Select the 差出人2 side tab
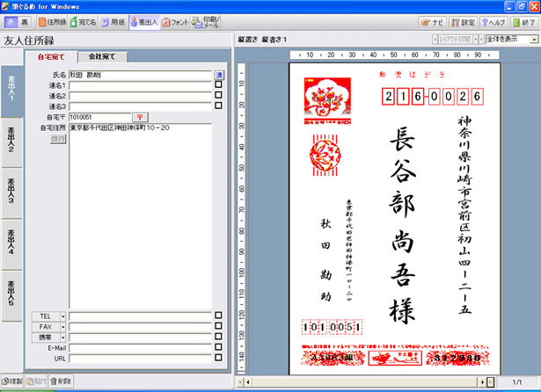The height and width of the screenshot is (392, 541). coord(11,142)
